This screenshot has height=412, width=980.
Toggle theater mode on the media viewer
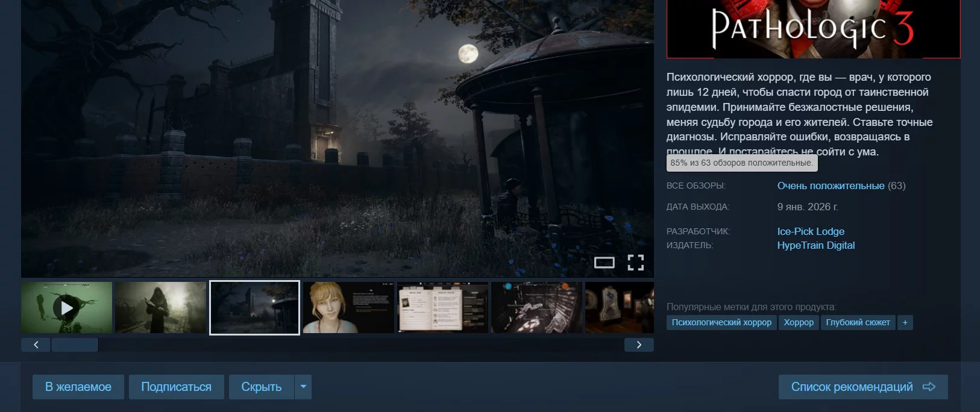click(604, 262)
